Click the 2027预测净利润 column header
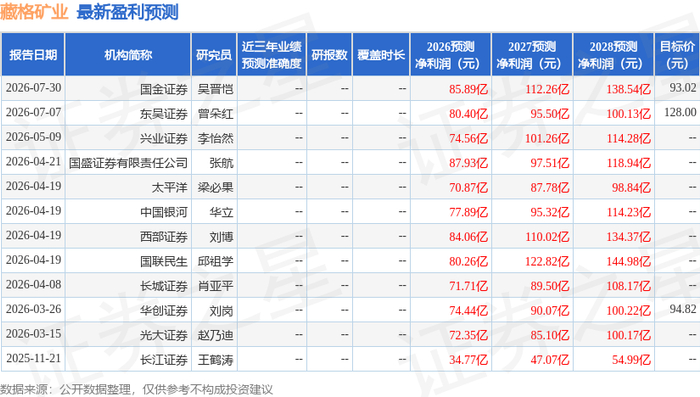The image size is (700, 397). point(532,54)
